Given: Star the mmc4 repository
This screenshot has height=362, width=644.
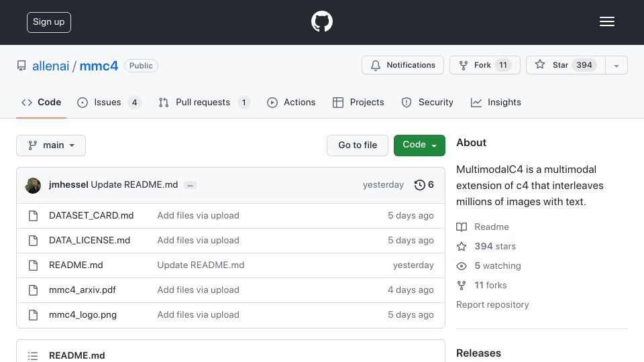Looking at the screenshot, I should click(565, 65).
